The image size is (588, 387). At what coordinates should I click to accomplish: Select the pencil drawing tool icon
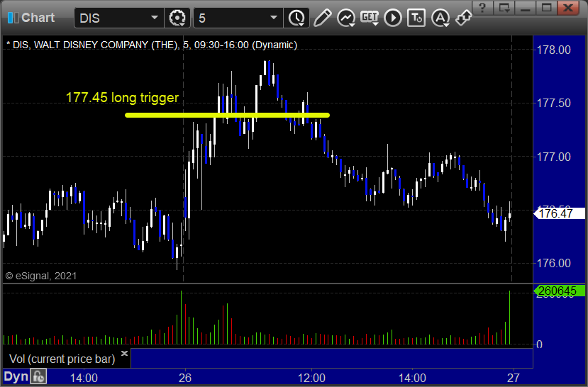click(323, 18)
